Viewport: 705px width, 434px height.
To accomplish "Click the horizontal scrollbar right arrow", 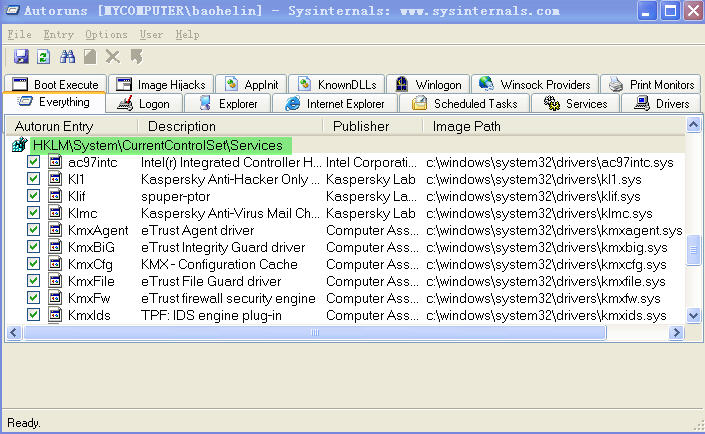I will [x=676, y=332].
